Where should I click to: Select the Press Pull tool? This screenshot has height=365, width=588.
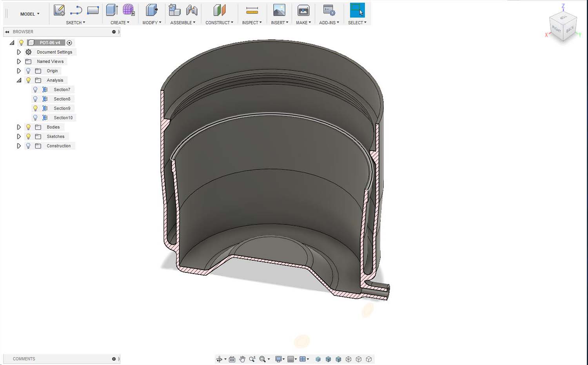152,10
